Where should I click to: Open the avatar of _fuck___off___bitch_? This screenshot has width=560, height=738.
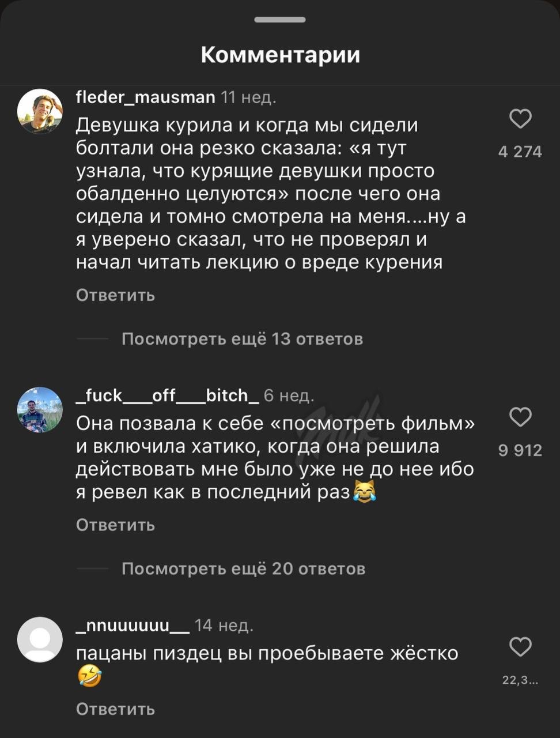[x=40, y=409]
